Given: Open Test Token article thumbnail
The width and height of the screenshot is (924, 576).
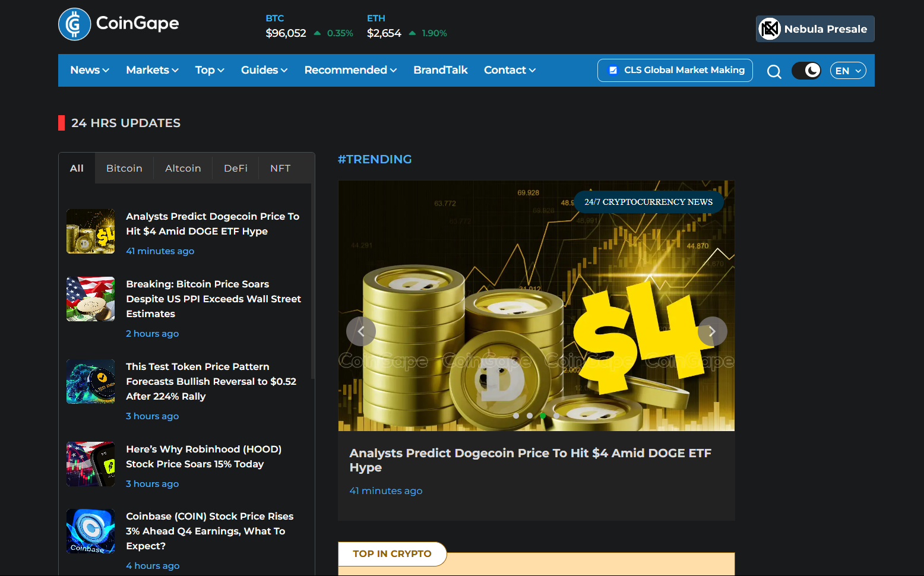Looking at the screenshot, I should 90,381.
